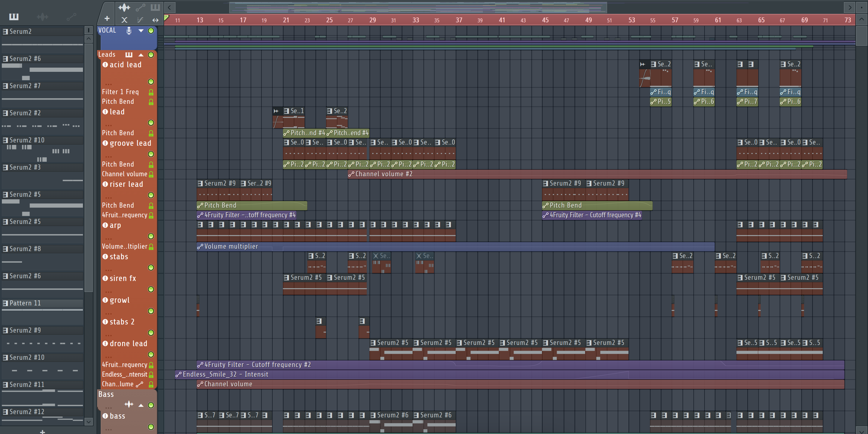
Task: Click the add track plus button
Action: click(x=107, y=19)
